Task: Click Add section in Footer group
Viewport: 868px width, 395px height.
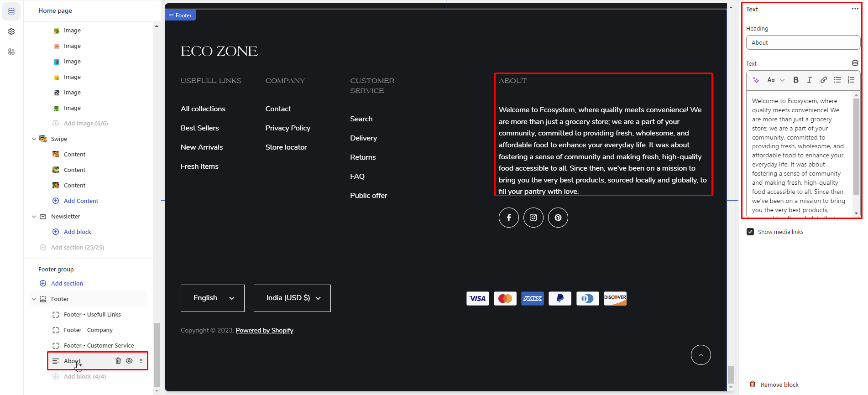Action: 67,283
